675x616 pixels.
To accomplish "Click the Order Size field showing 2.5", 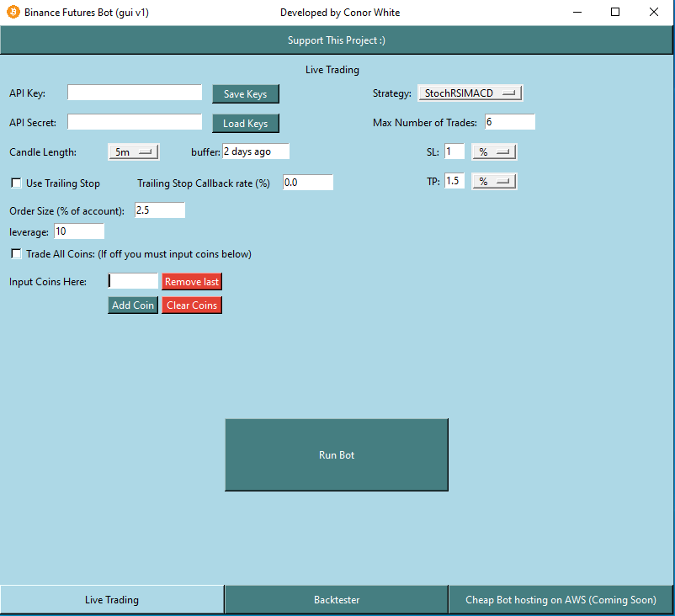I will pyautogui.click(x=160, y=210).
